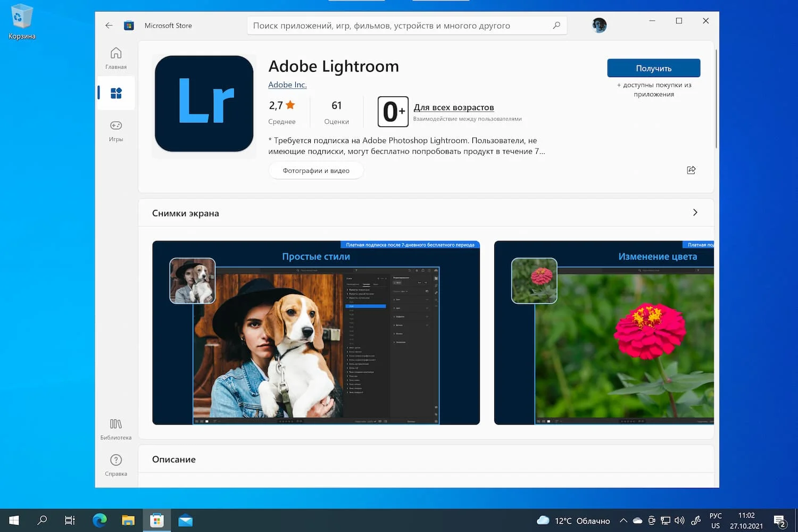Screen dimensions: 798x532
Task: Select the Apps icon in the sidebar
Action: tap(116, 94)
